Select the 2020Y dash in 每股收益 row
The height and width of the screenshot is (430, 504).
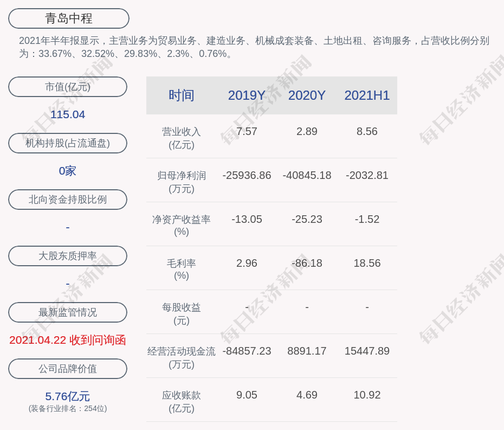pos(307,307)
